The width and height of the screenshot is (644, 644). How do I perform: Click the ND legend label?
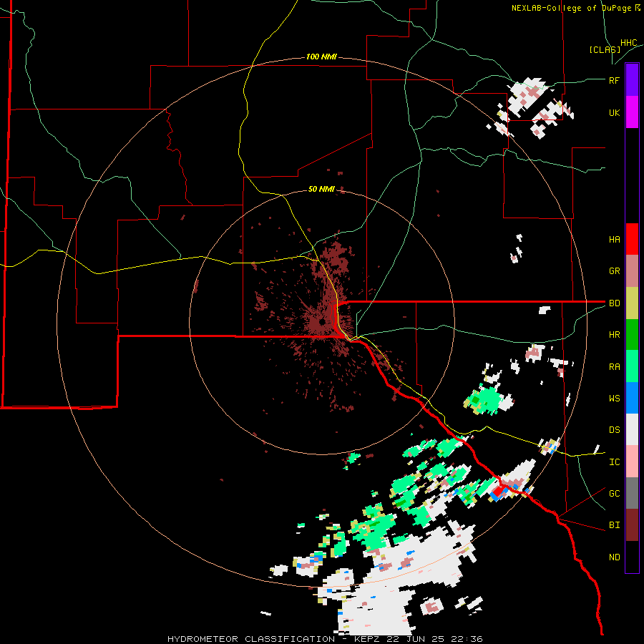[614, 557]
